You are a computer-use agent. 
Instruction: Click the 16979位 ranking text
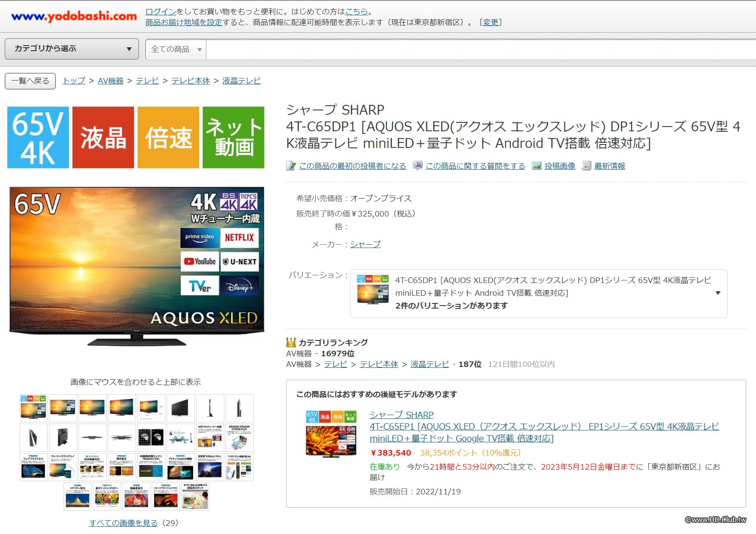338,353
